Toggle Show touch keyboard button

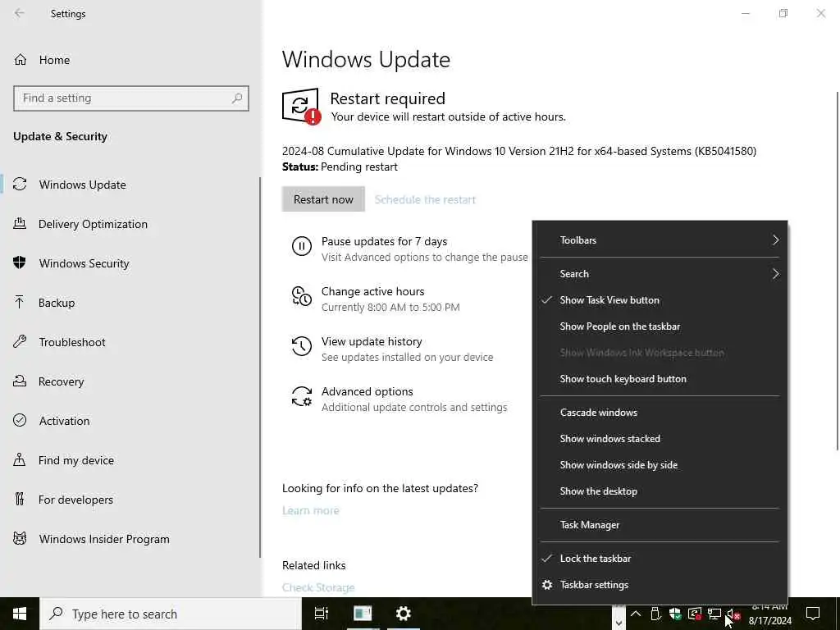click(660, 379)
